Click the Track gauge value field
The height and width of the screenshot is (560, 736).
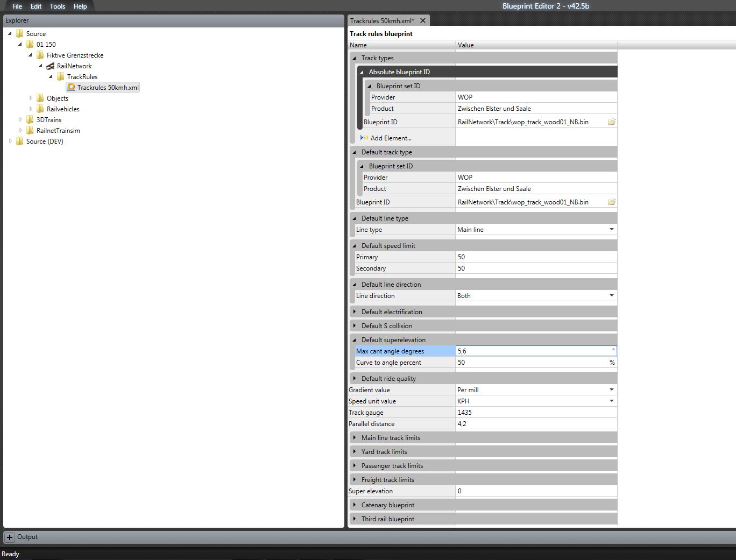pos(535,413)
